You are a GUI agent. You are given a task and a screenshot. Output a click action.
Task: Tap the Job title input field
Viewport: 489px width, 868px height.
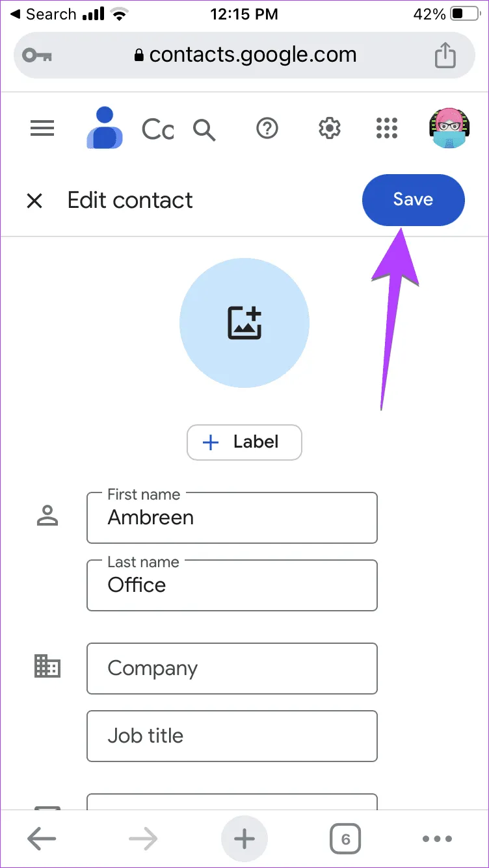(x=231, y=736)
